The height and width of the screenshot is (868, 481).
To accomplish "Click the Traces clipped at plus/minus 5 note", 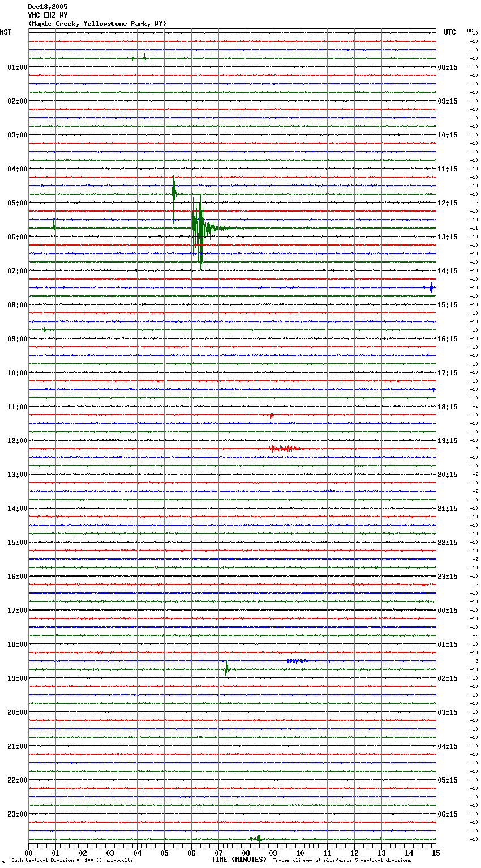I will tap(342, 861).
